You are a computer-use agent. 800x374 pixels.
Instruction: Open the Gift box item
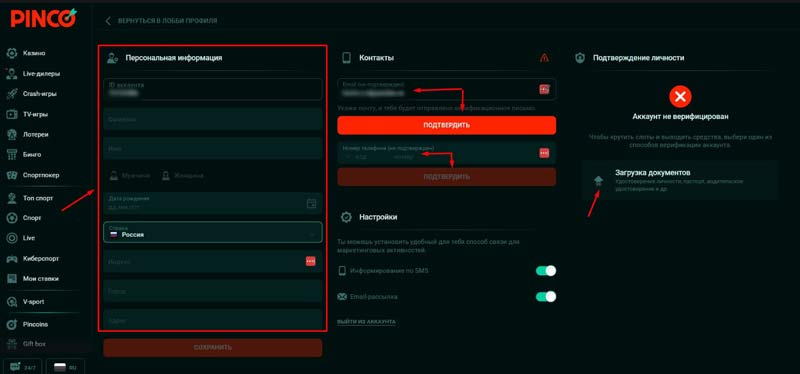point(34,344)
